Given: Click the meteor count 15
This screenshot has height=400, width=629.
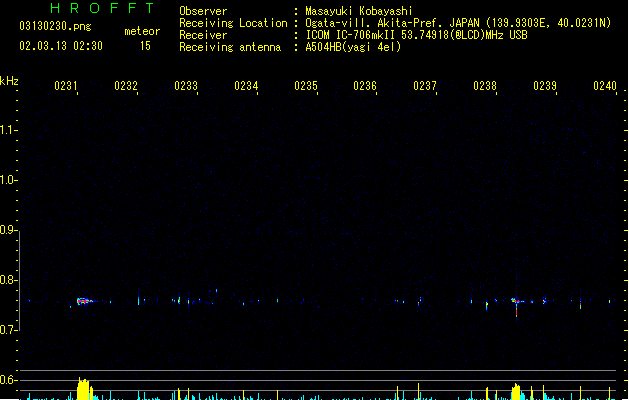Looking at the screenshot, I should click(145, 46).
